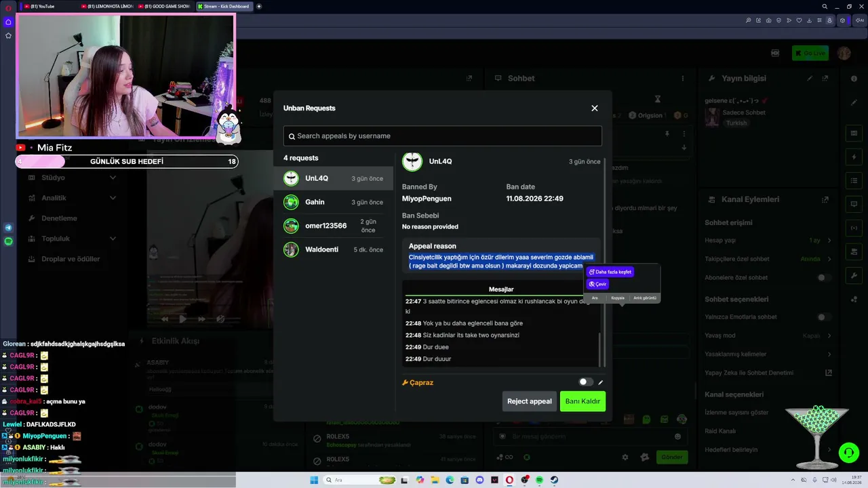This screenshot has height=488, width=868.
Task: Open the Mesajlar tab in appeal details
Action: (x=501, y=289)
